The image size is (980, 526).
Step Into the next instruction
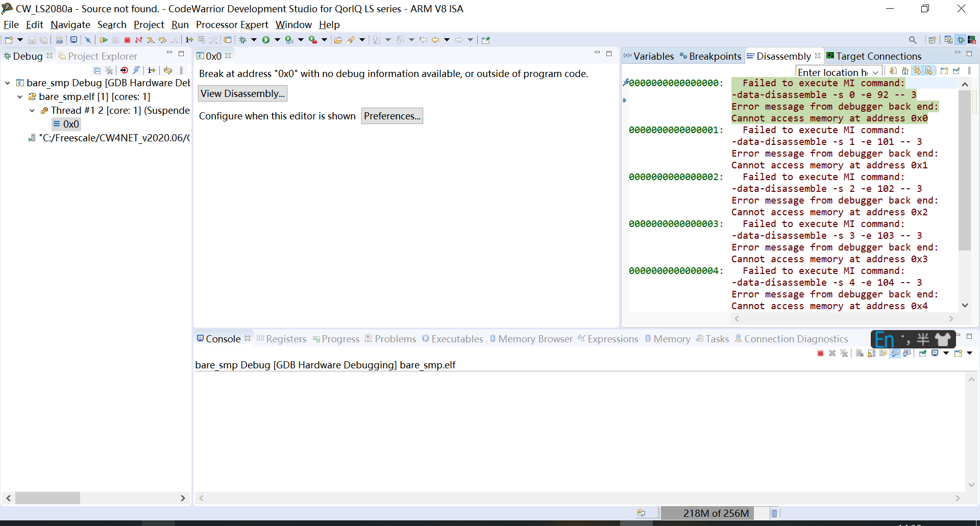pyautogui.click(x=151, y=39)
